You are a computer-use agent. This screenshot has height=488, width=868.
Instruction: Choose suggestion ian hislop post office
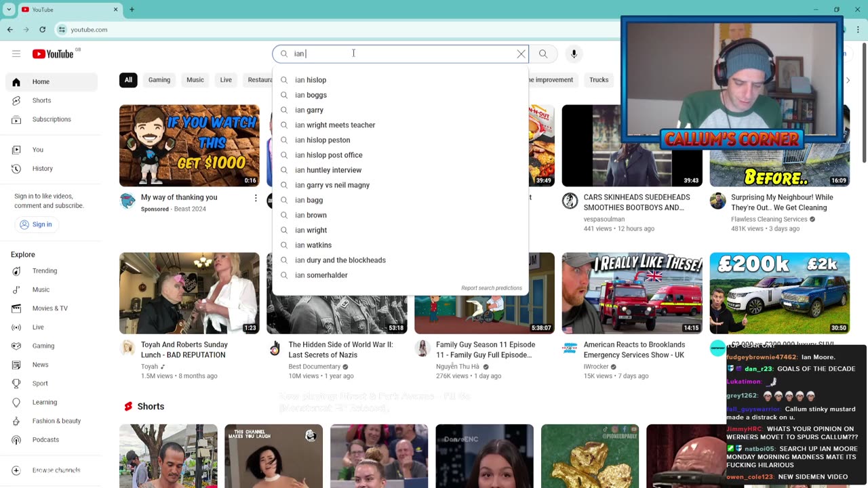click(400, 155)
